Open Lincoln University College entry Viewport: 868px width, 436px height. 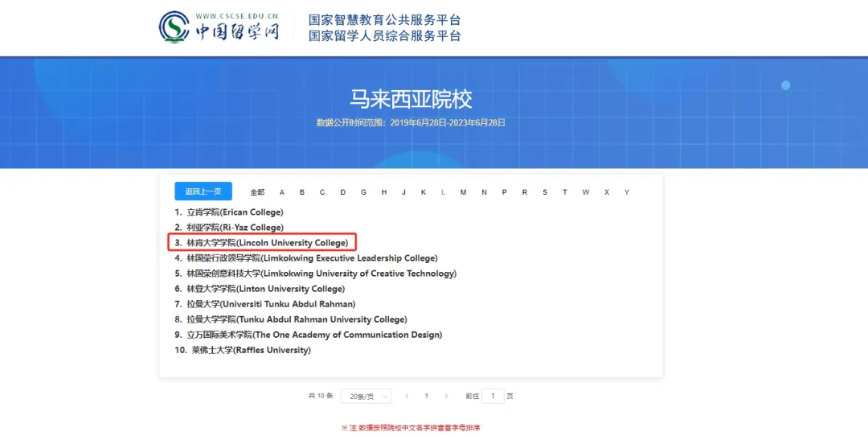pyautogui.click(x=261, y=243)
